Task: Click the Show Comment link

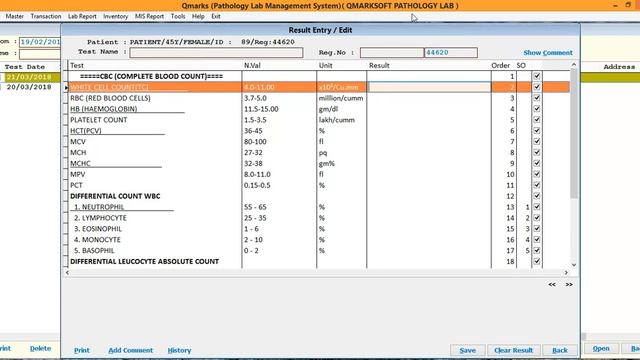Action: point(548,53)
